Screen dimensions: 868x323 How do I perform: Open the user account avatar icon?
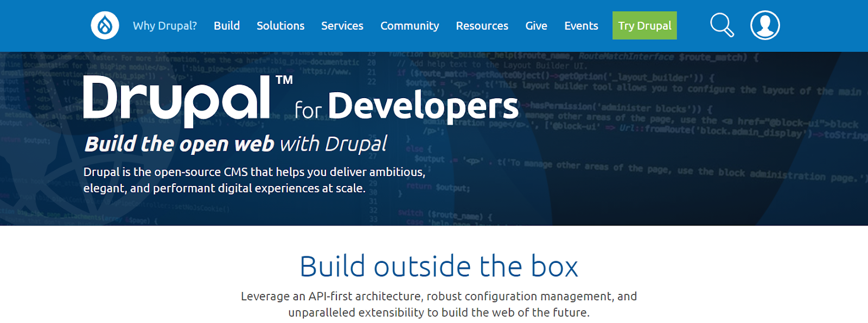[765, 25]
